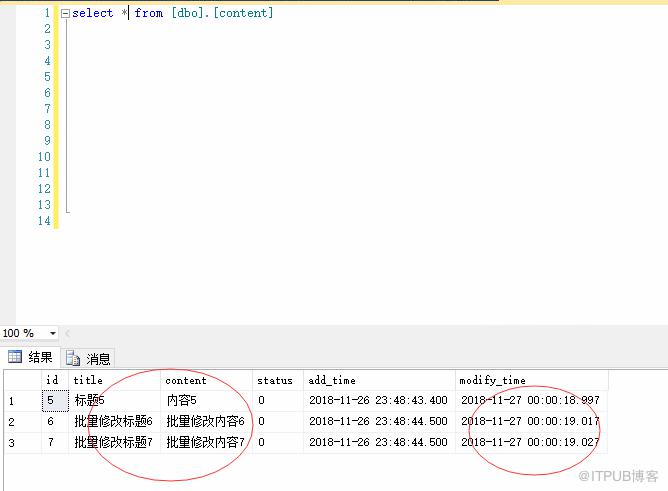
Task: Click the 批里修改内容7 content cell
Action: click(x=206, y=442)
